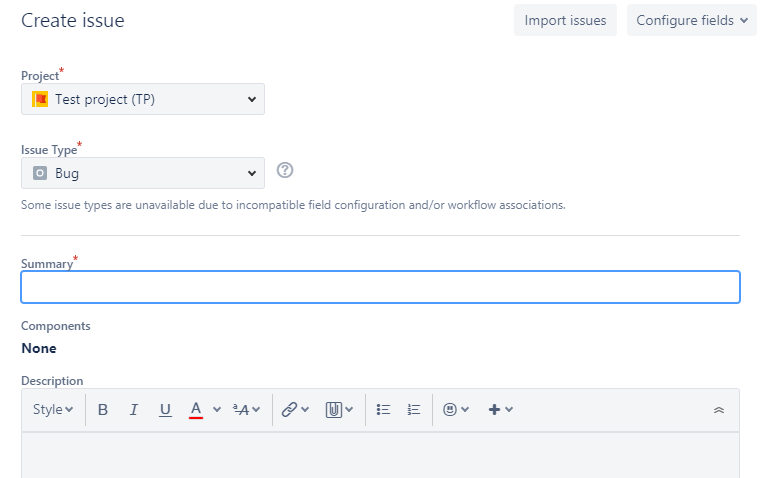Open the text color picker arrow
764x478 pixels.
tap(217, 410)
